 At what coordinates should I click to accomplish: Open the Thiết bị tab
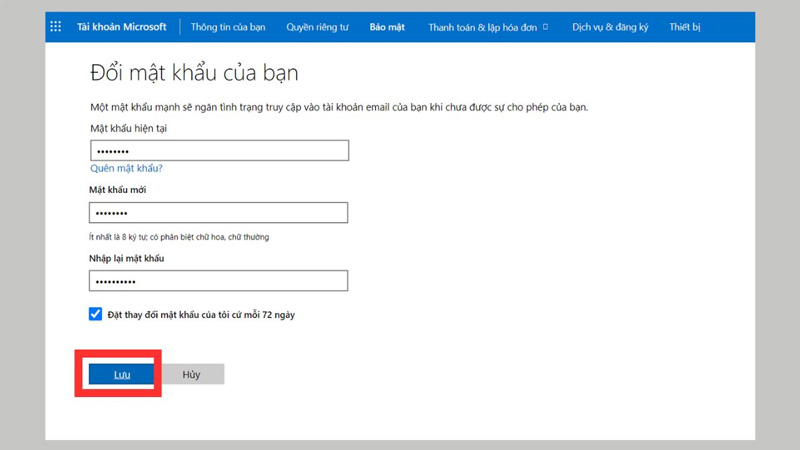(x=685, y=27)
